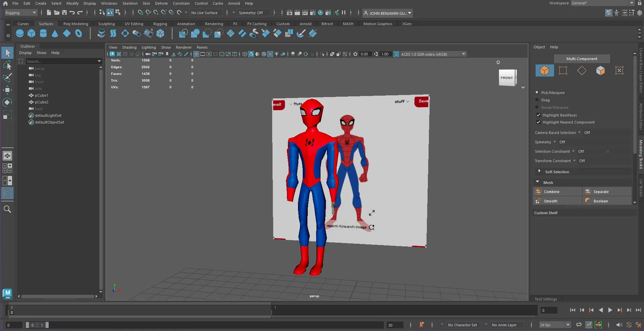Play the animation forwards
This screenshot has width=644, height=331.
click(610, 310)
